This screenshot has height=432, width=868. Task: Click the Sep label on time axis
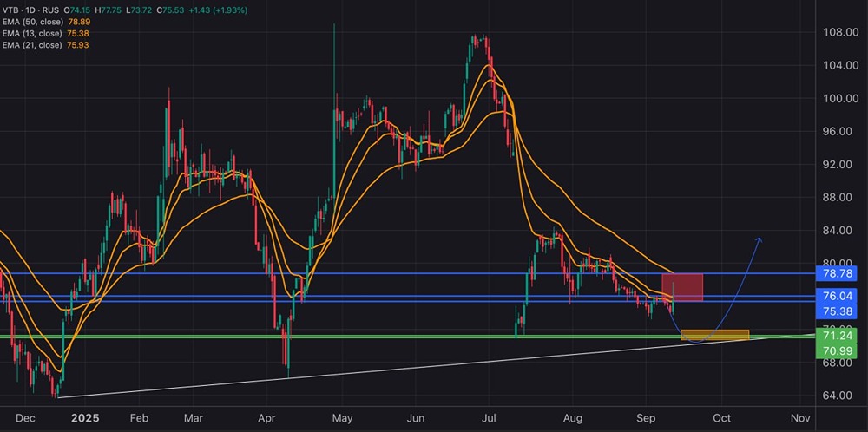click(646, 418)
